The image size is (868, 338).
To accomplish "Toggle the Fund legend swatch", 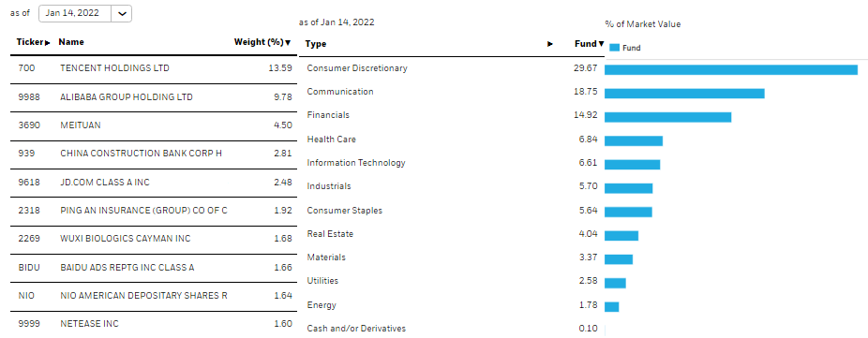I will tap(615, 48).
